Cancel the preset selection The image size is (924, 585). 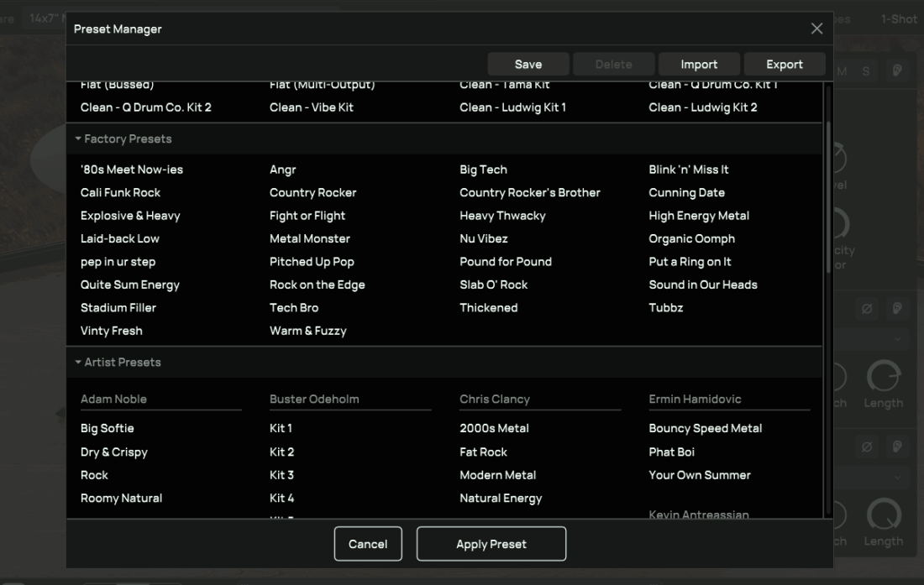coord(368,544)
